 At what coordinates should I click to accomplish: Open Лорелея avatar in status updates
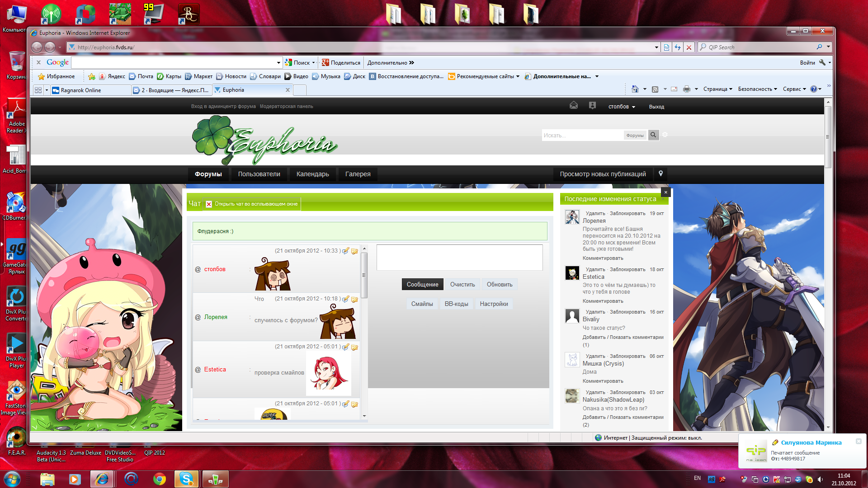[x=572, y=217]
